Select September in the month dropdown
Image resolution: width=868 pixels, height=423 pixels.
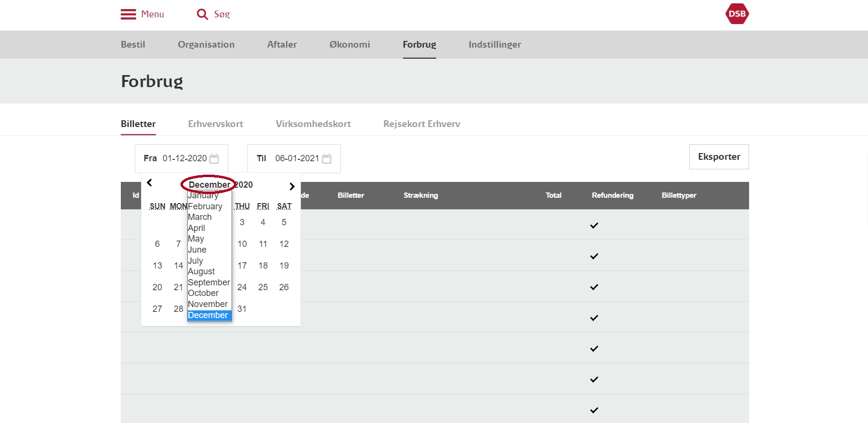pos(208,282)
